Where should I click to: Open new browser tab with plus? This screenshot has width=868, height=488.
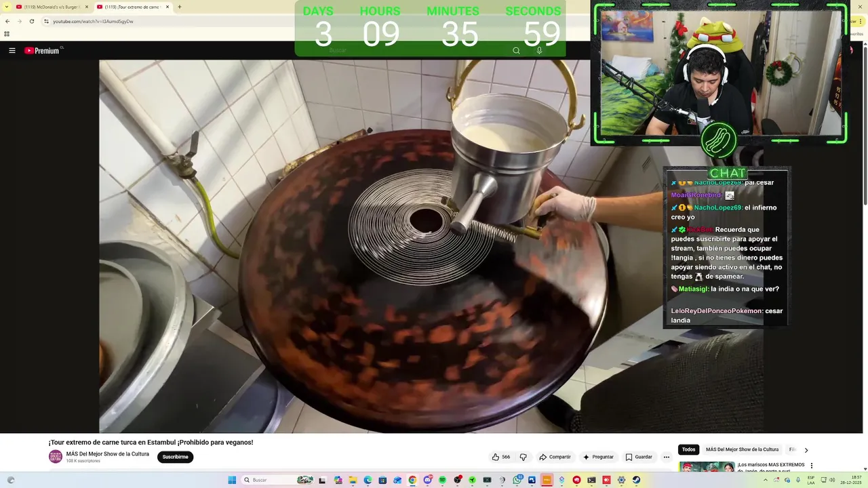click(179, 7)
